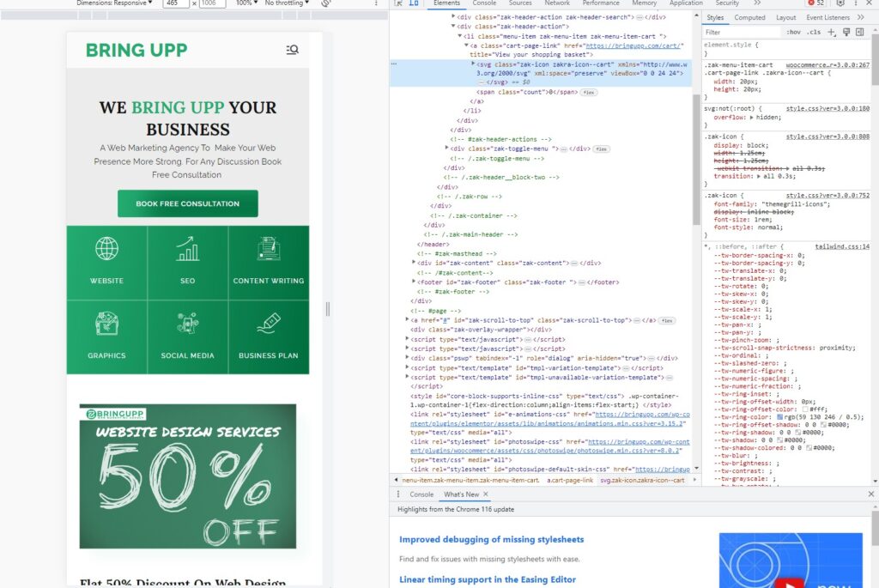Click the Graphics service icon
The image size is (879, 588).
tap(106, 323)
